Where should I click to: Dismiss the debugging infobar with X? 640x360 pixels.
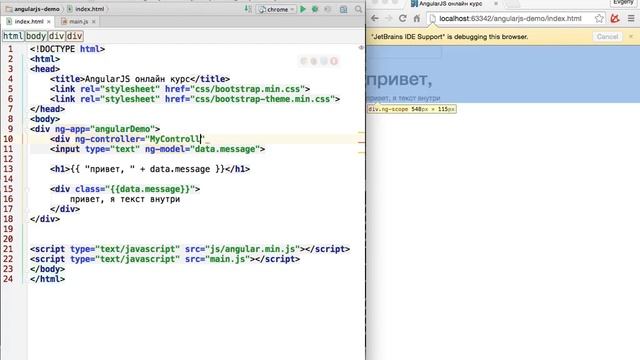[x=631, y=36]
